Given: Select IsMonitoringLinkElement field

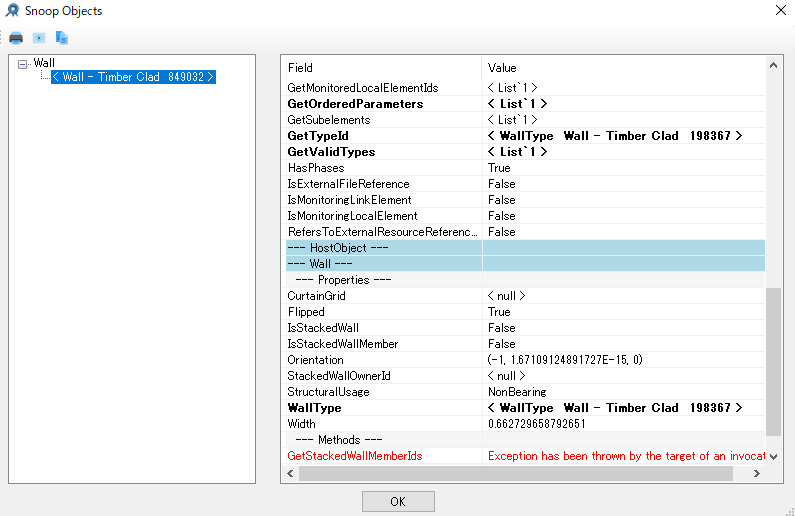Looking at the screenshot, I should tap(349, 200).
